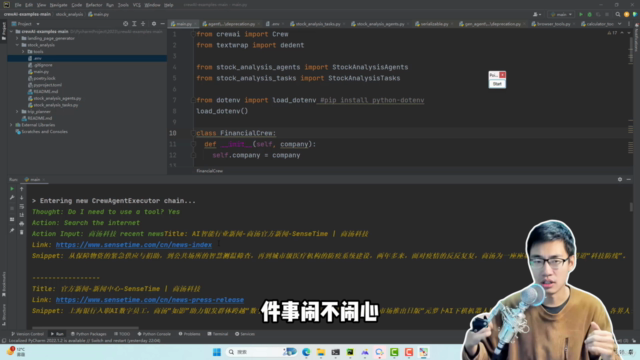The height and width of the screenshot is (360, 640).
Task: Click Collapse All in Project panel
Action: [143, 24]
